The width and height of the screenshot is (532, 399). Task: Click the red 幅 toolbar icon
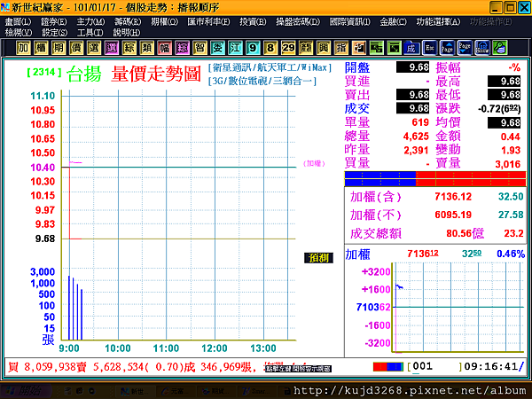pos(164,48)
